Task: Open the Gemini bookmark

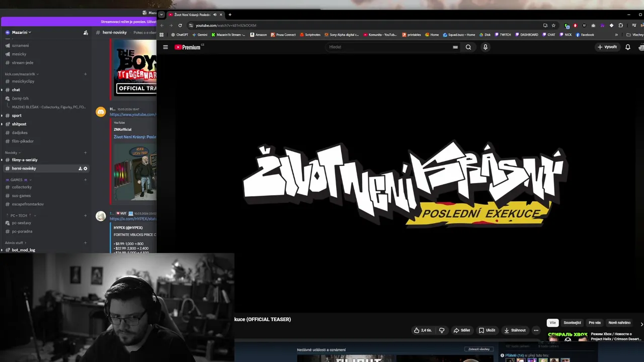Action: pos(200,35)
